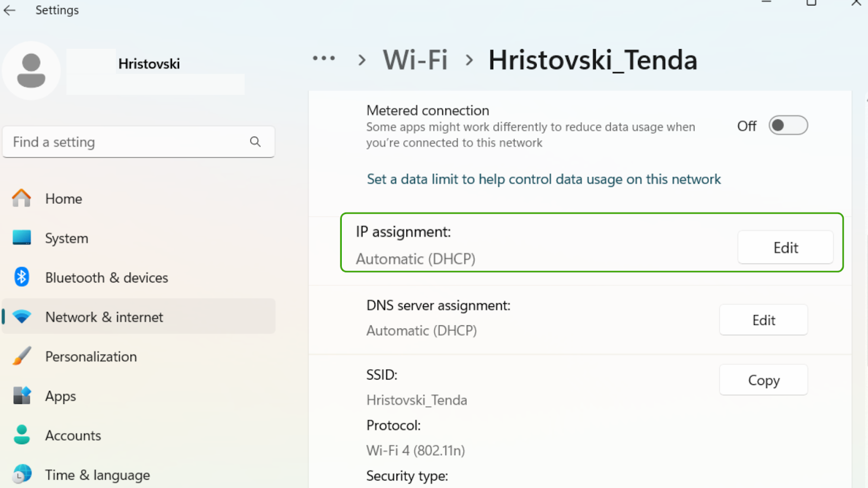
Task: Open the Home settings page
Action: pyautogui.click(x=139, y=198)
